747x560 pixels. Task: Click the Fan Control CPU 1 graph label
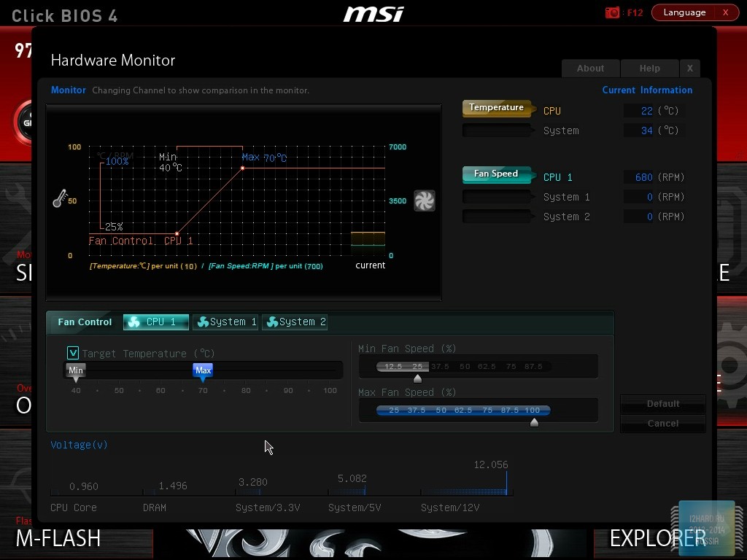[x=141, y=241]
